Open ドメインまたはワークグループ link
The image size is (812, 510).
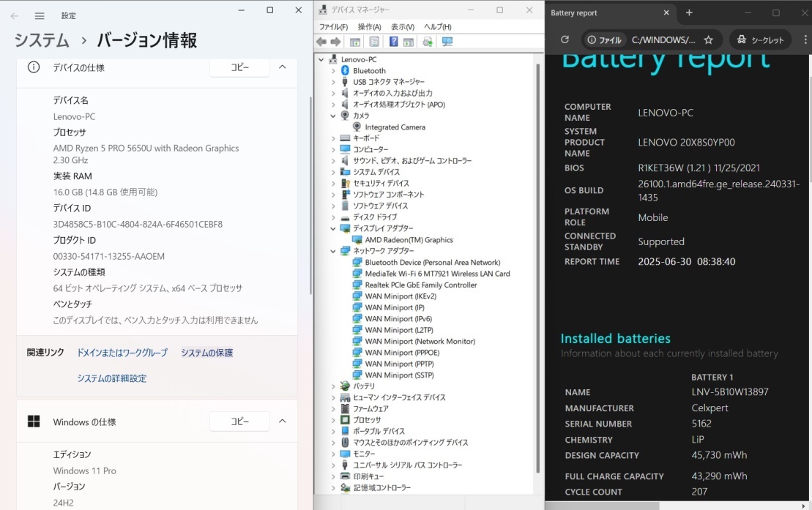pos(122,353)
